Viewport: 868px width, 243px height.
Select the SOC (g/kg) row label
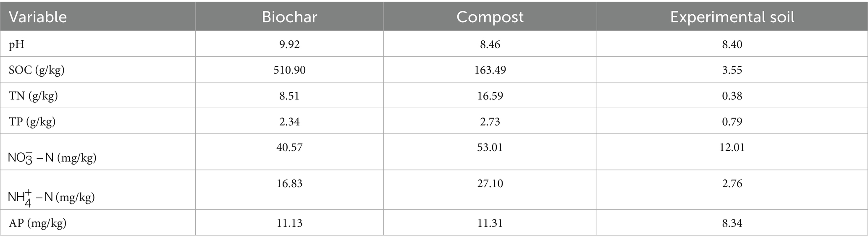point(37,70)
